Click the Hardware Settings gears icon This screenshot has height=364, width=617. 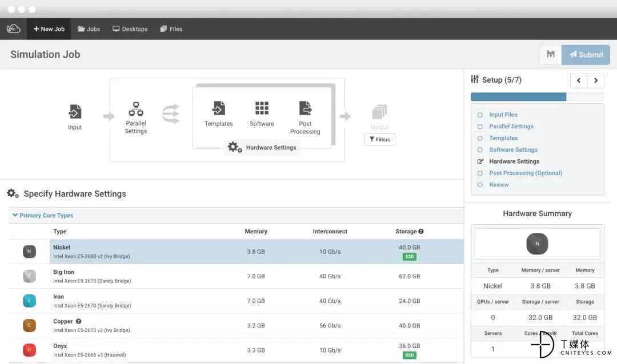235,147
